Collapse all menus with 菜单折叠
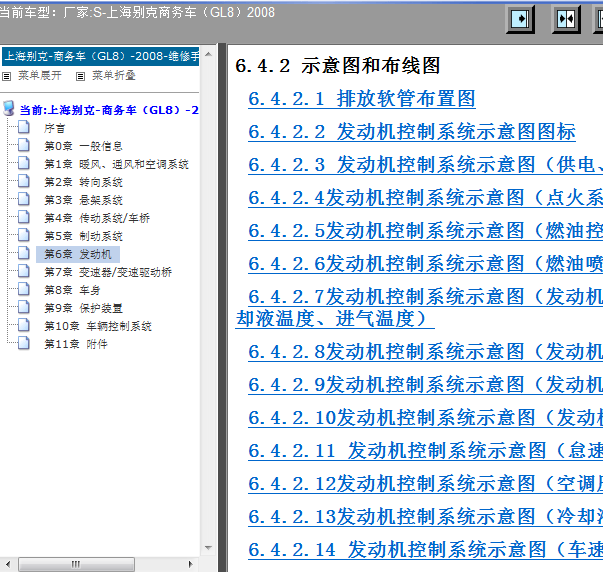 (x=113, y=75)
